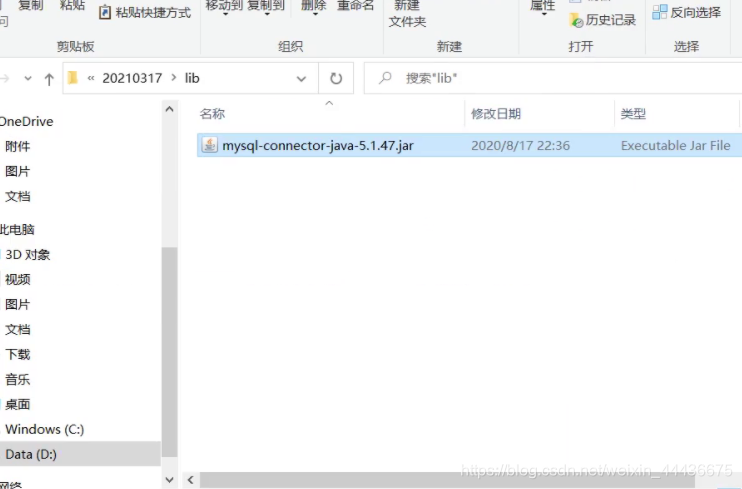Viewport: 742px width, 489px height.
Task: Create a new folder (新建文件夹)
Action: click(407, 13)
